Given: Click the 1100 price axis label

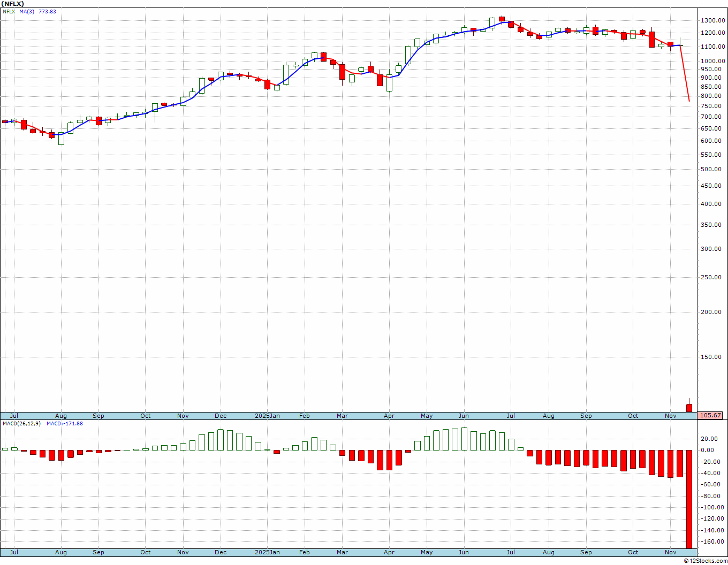Looking at the screenshot, I should 713,47.
